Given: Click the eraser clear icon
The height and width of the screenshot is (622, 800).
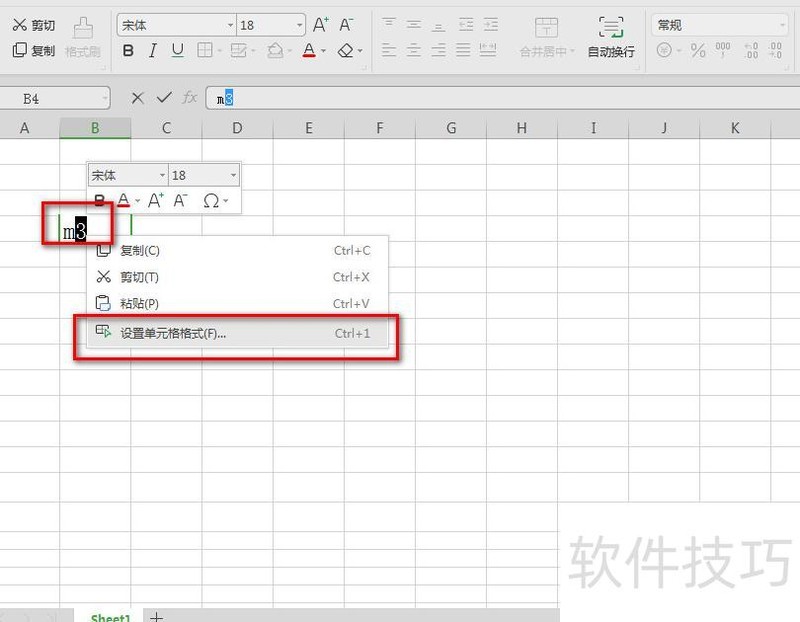Looking at the screenshot, I should click(x=345, y=51).
